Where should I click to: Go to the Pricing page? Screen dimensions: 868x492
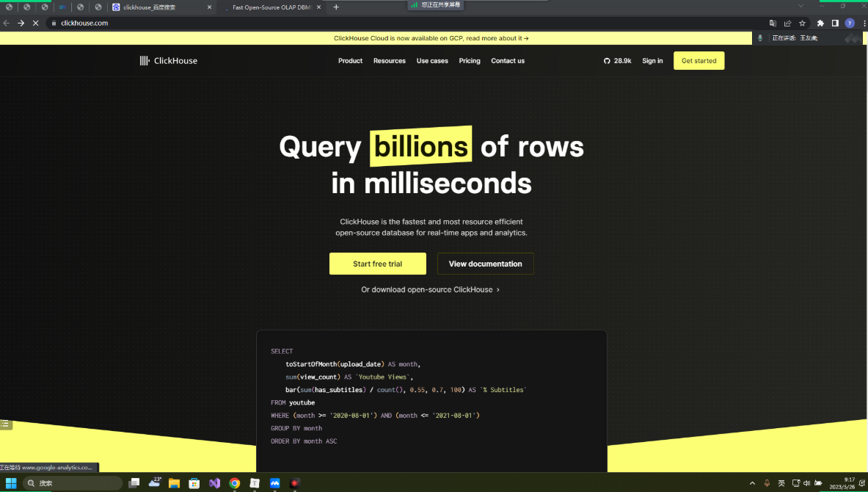(x=470, y=61)
